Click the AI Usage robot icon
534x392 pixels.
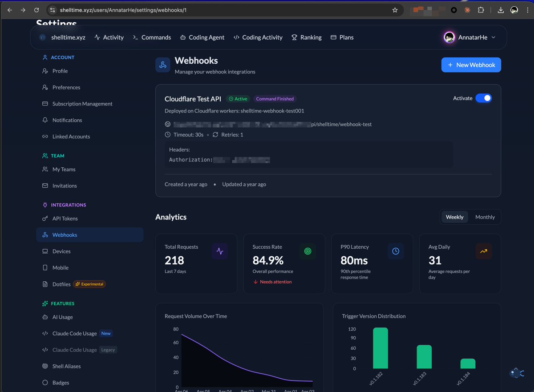45,317
